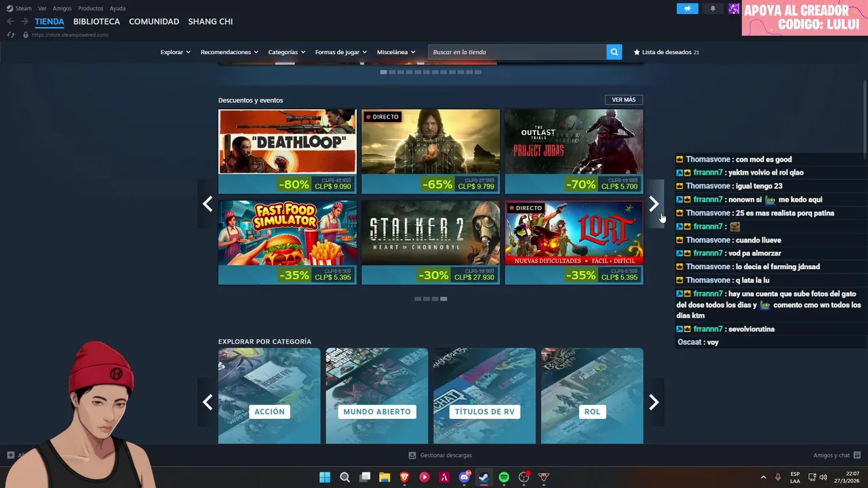Screen dimensions: 868x488
Task: Open the Death Stranding DIRECTO card
Action: pos(431,152)
